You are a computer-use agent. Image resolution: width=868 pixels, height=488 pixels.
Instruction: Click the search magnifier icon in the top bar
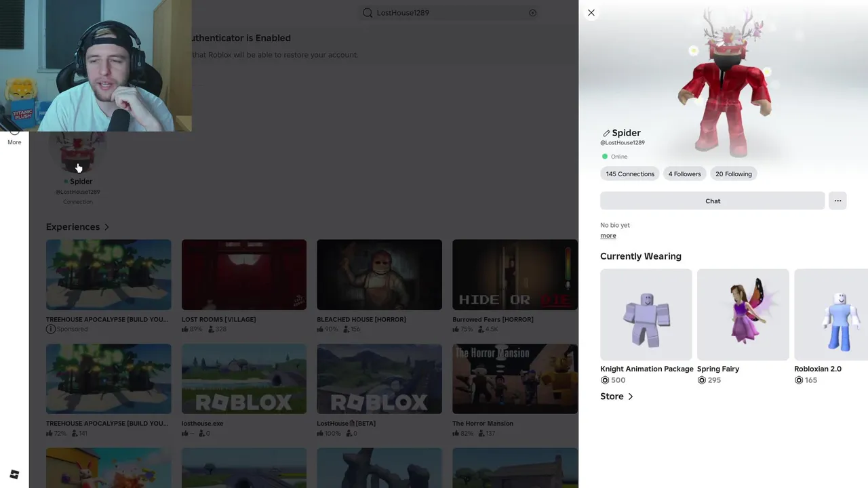click(368, 13)
